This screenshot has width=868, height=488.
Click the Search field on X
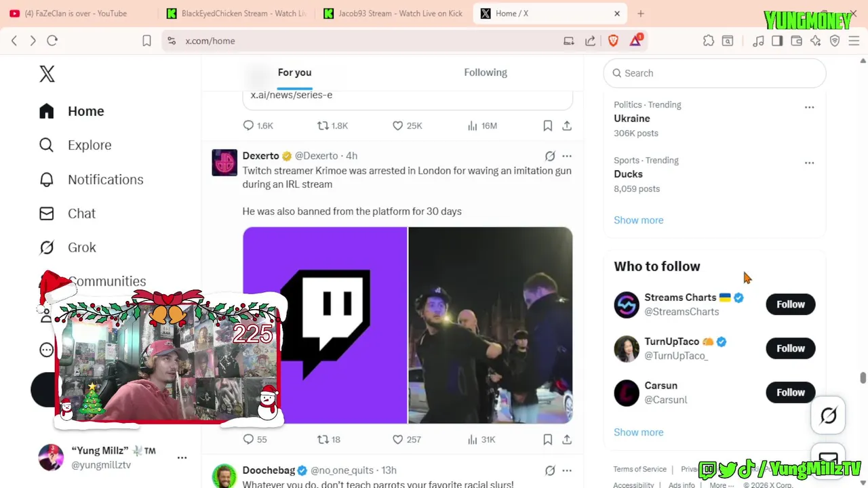tap(715, 73)
